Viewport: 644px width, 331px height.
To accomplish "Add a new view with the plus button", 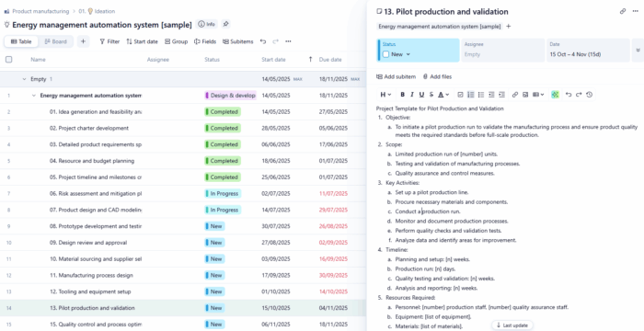I will [83, 41].
